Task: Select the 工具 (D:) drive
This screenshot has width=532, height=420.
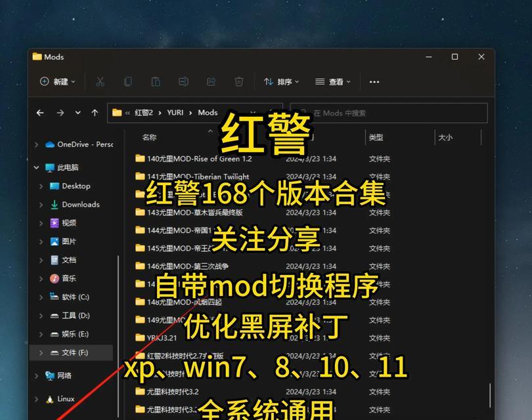Action: [76, 316]
